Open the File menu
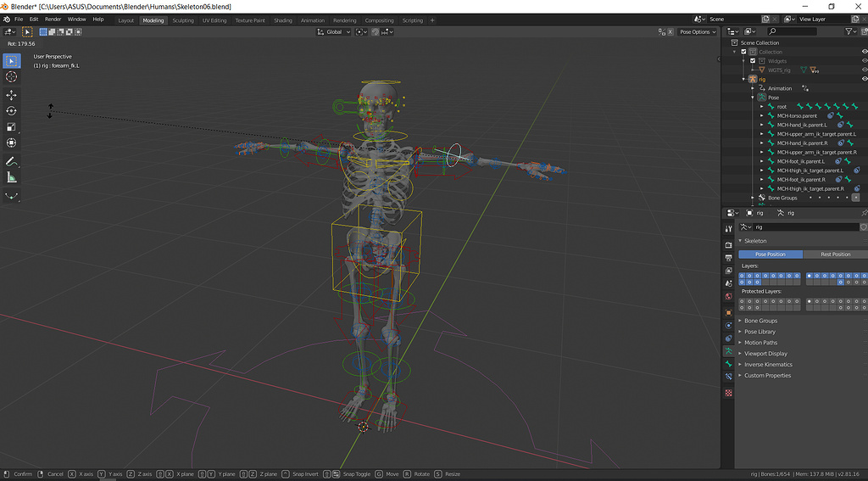 pos(19,20)
